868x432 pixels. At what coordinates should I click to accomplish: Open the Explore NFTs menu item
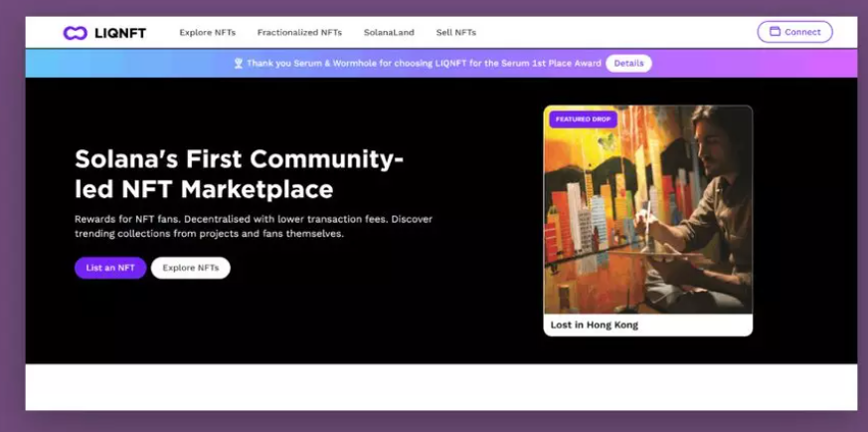coord(208,33)
